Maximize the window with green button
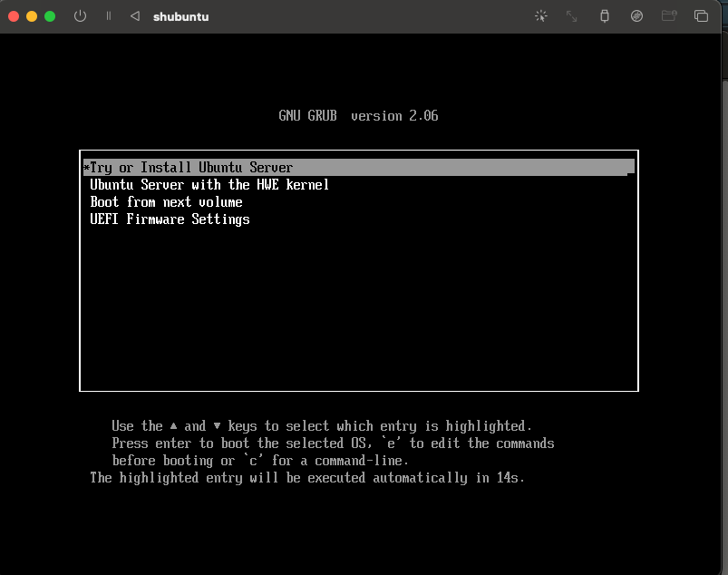 click(x=50, y=16)
